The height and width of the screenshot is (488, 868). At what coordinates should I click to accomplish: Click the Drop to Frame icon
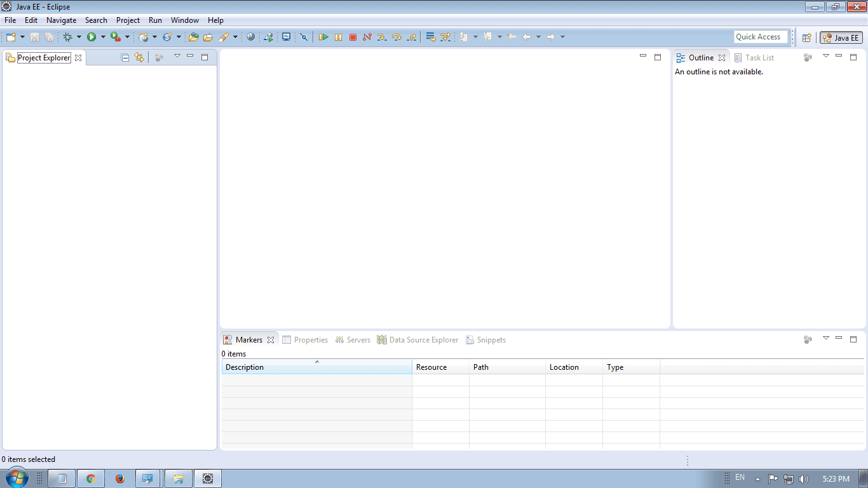[431, 37]
